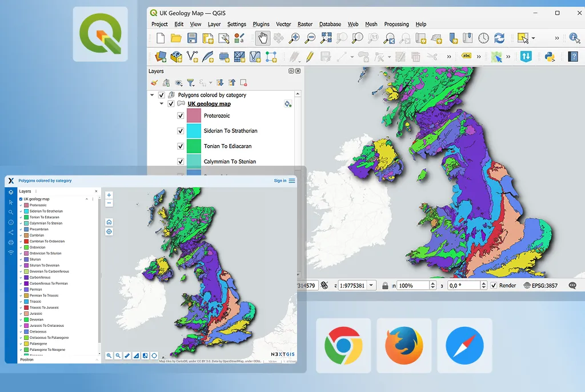Create a new shapefile layer
This screenshot has height=392, width=585.
point(192,57)
